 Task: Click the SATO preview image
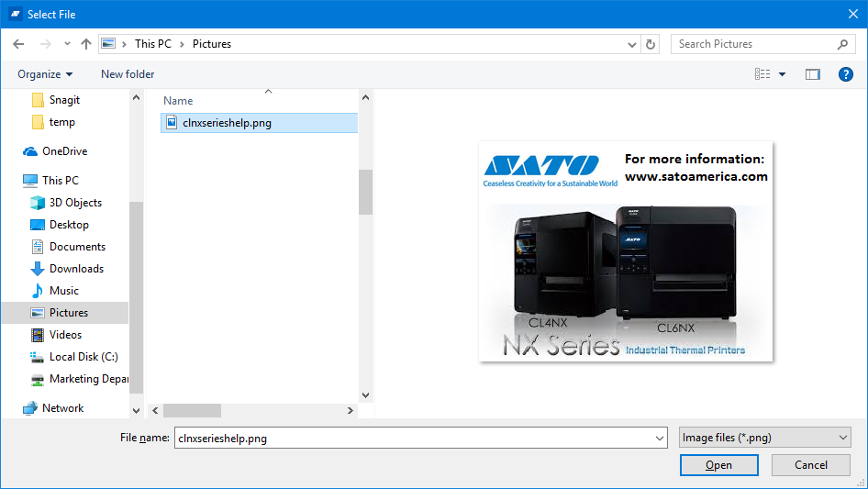[x=626, y=251]
